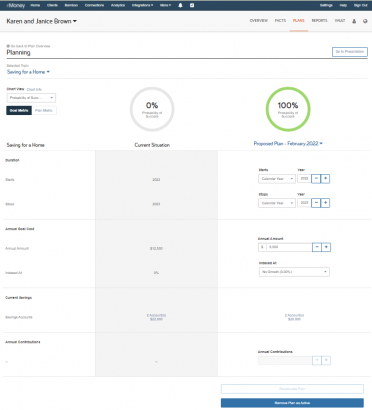This screenshot has width=372, height=410.
Task: Switch to the Plans tab
Action: tap(299, 21)
